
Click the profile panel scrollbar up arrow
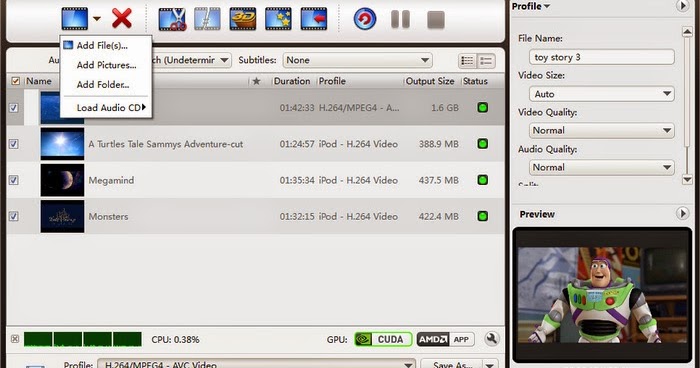click(x=687, y=32)
